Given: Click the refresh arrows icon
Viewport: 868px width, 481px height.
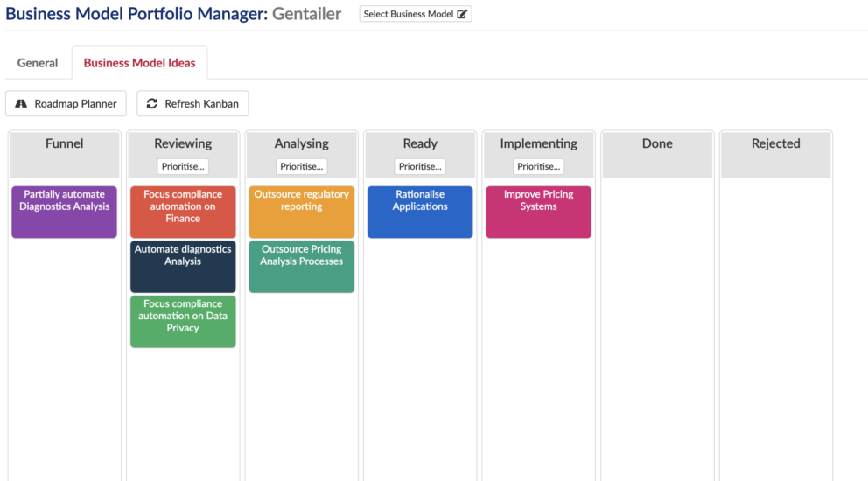Looking at the screenshot, I should [x=151, y=103].
